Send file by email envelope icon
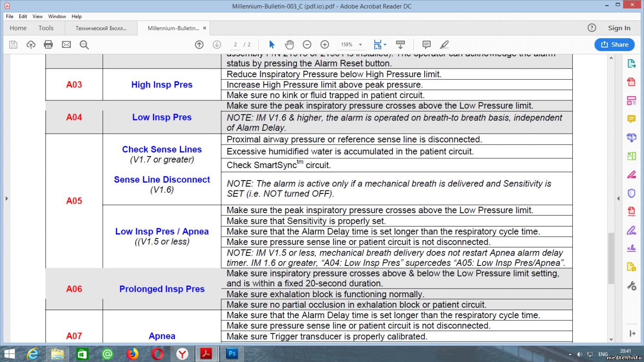Viewport: 644px width, 362px height. coord(66,45)
